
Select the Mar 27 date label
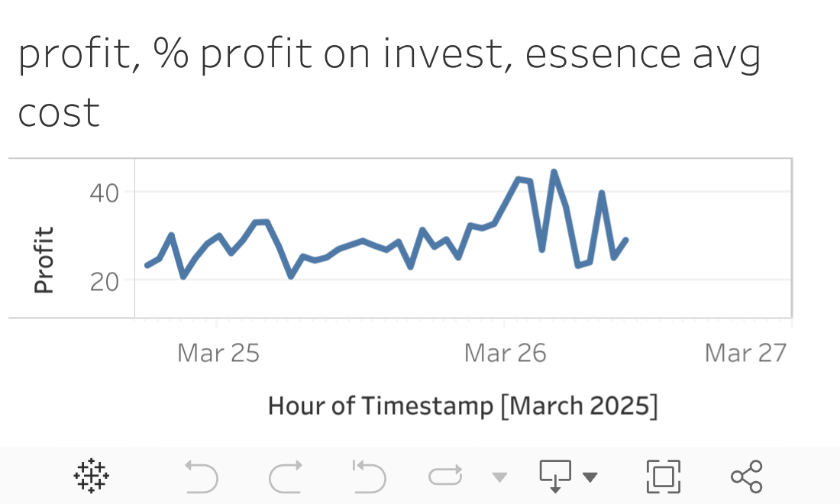point(745,353)
